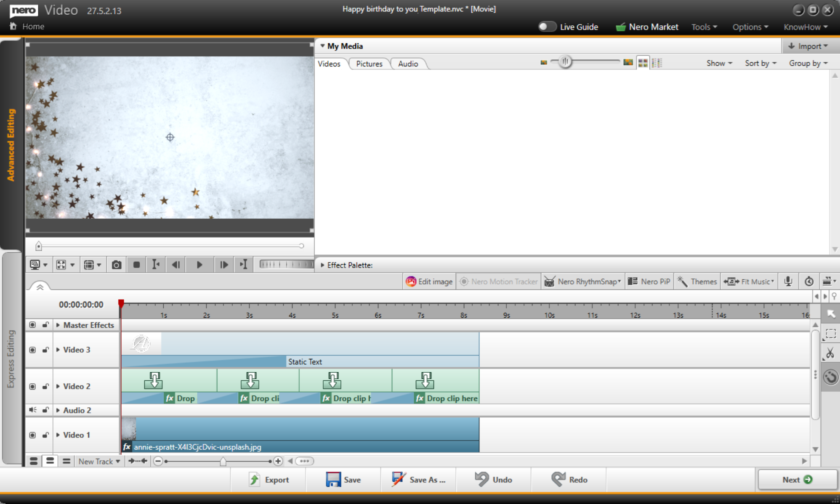The image size is (840, 504).
Task: Click the Next button
Action: [797, 480]
